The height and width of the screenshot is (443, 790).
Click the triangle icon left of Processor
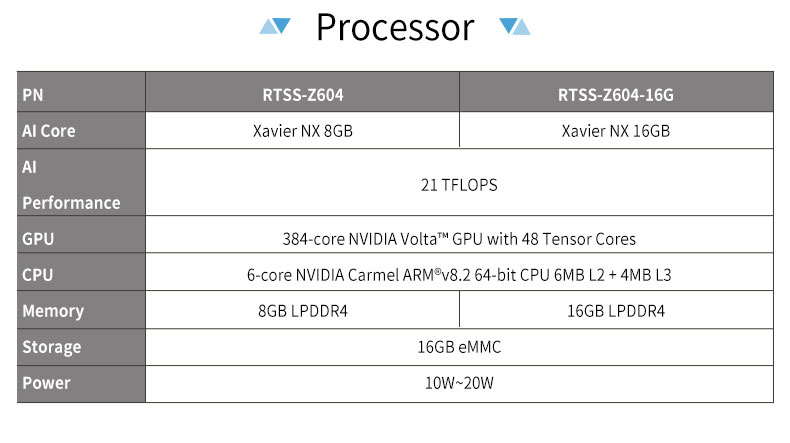275,26
